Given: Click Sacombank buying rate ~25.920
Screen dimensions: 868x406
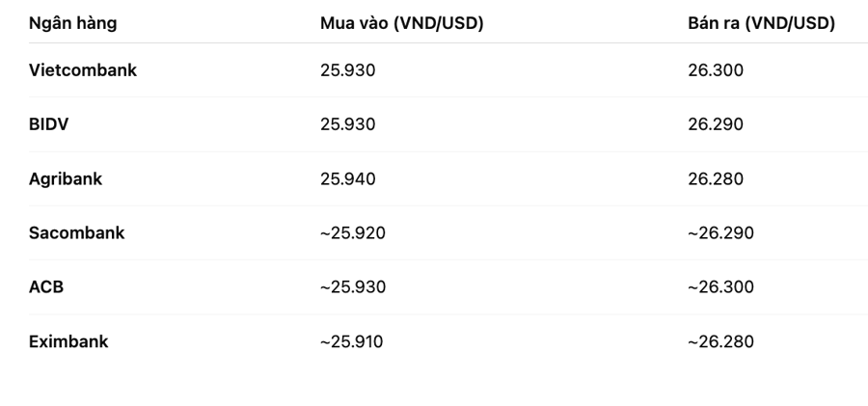Looking at the screenshot, I should coord(353,232).
